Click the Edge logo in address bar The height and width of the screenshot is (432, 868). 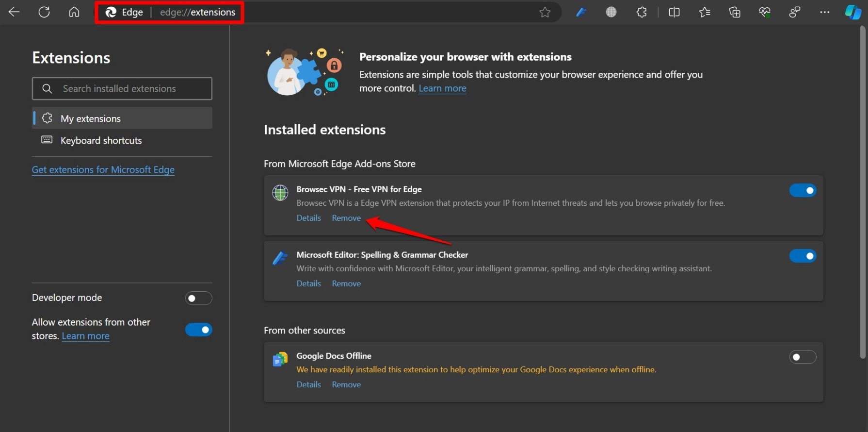111,12
